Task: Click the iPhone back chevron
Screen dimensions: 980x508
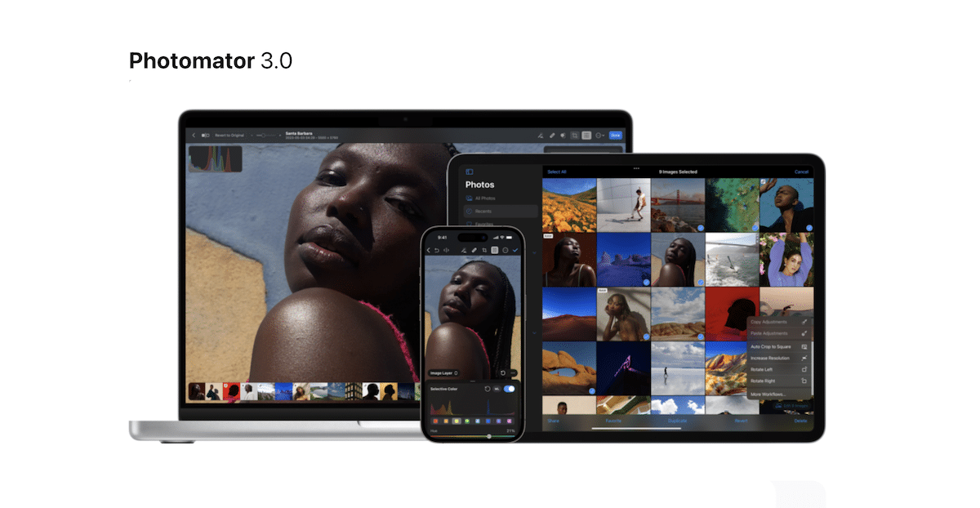Action: point(429,250)
